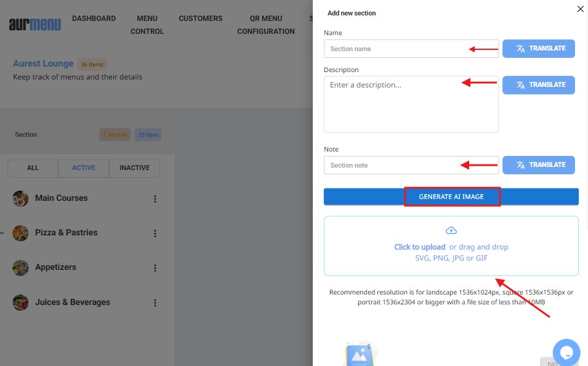This screenshot has height=366, width=588.
Task: Show ALL sections filter
Action: tap(33, 168)
